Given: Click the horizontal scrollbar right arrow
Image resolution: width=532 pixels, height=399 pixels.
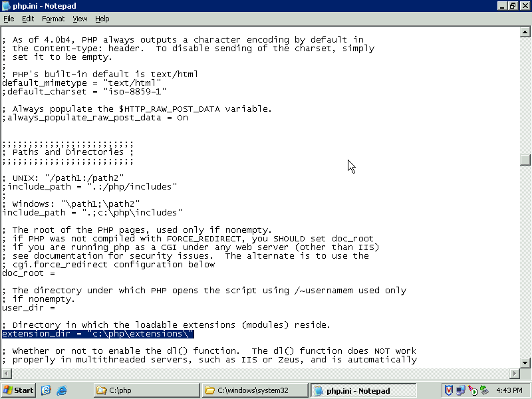Looking at the screenshot, I should point(514,373).
